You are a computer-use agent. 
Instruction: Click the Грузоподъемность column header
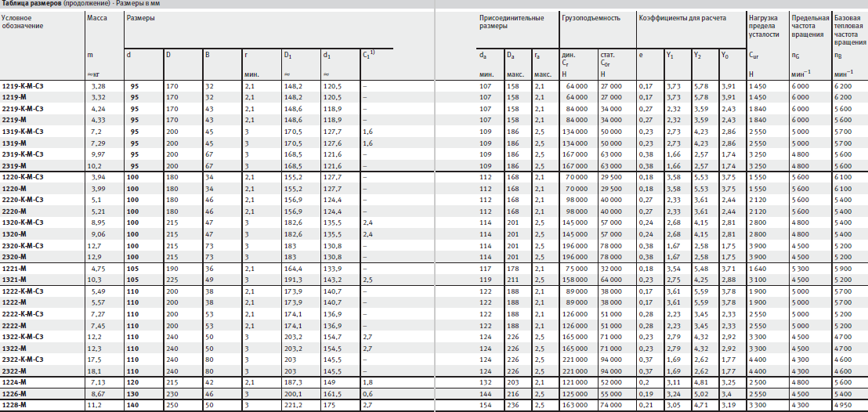tap(591, 18)
